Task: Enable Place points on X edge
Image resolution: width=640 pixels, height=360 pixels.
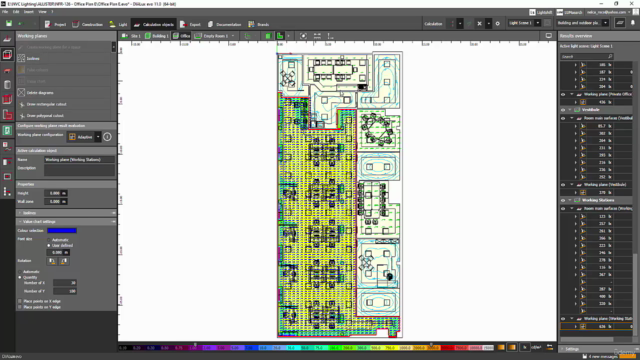Action: (x=20, y=301)
